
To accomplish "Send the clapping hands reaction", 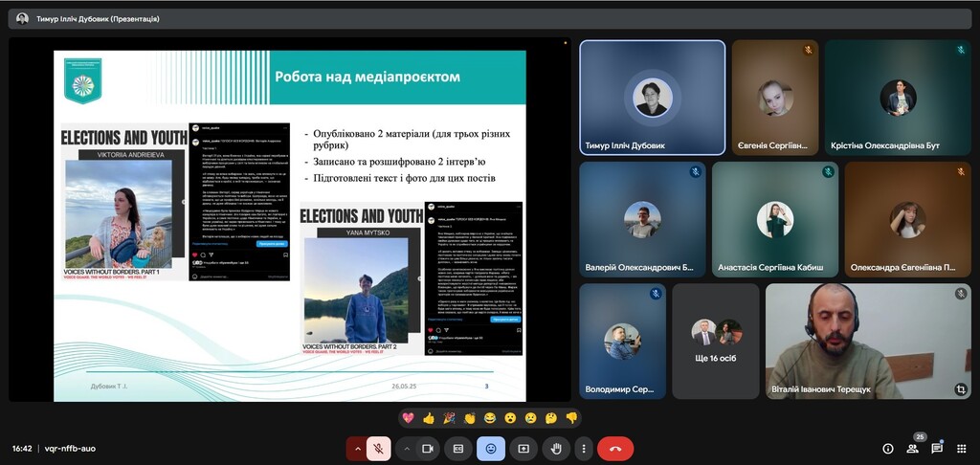I will (x=470, y=418).
